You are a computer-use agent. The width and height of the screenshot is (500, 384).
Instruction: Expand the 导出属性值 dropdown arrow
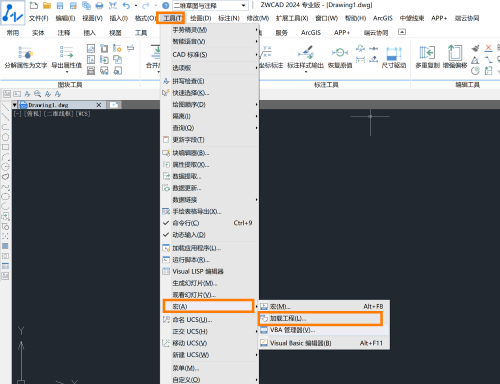(67, 72)
